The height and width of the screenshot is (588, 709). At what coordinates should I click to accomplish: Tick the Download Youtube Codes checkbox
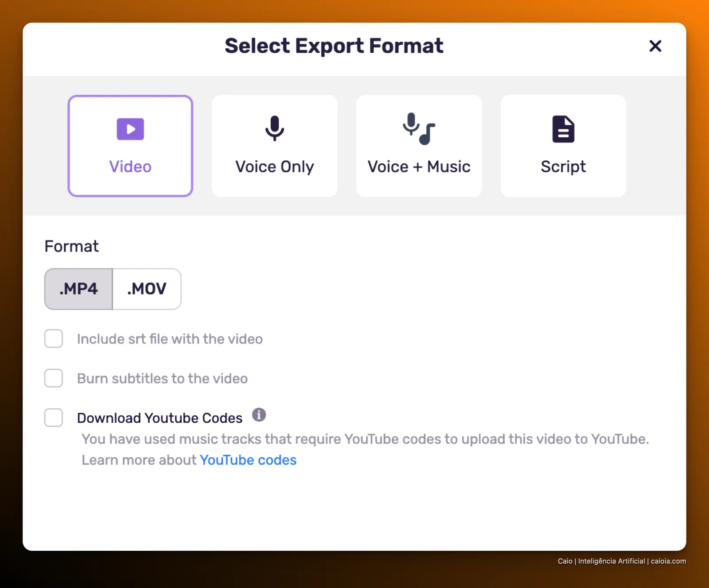tap(54, 418)
